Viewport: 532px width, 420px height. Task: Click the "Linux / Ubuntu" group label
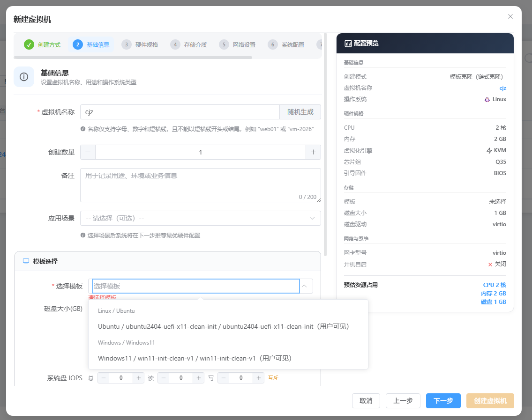[x=116, y=311]
